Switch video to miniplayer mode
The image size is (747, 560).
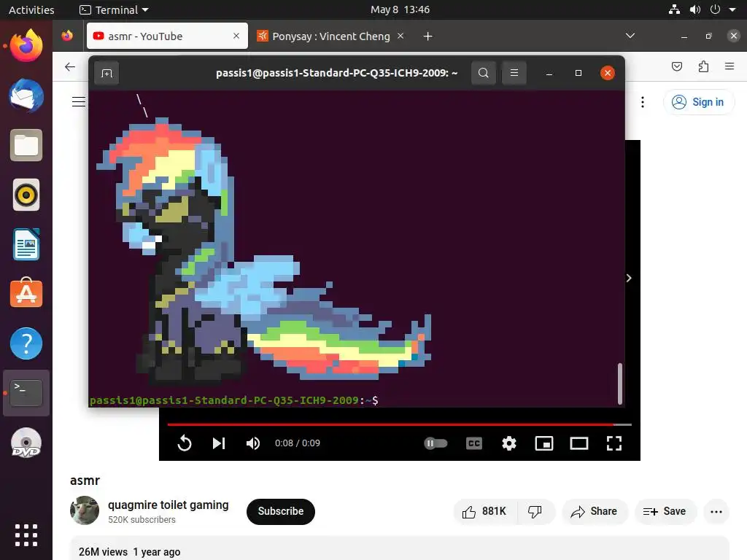click(x=544, y=443)
